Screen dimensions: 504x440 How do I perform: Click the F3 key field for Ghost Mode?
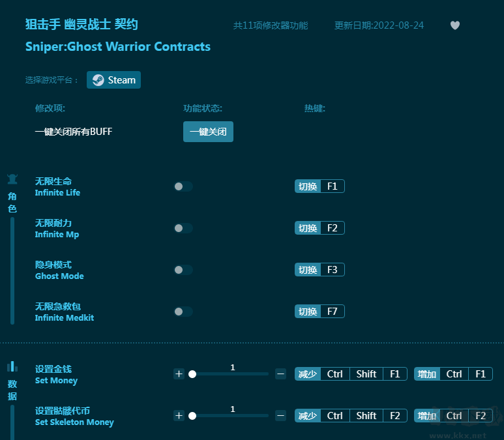(333, 270)
